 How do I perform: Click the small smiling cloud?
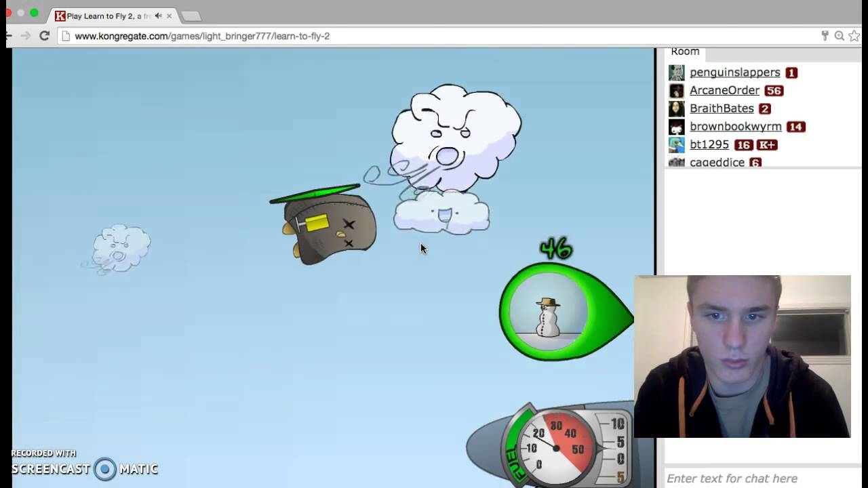click(441, 213)
